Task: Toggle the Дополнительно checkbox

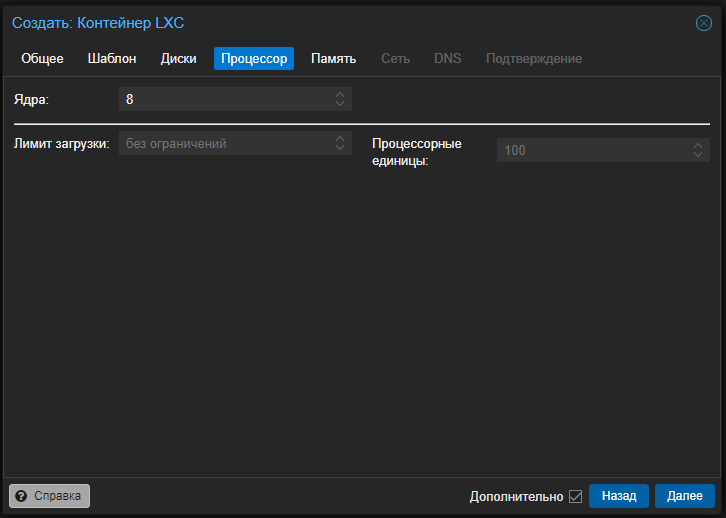Action: (576, 496)
